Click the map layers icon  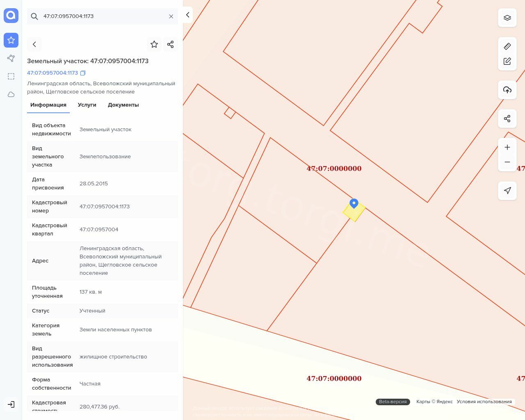507,18
